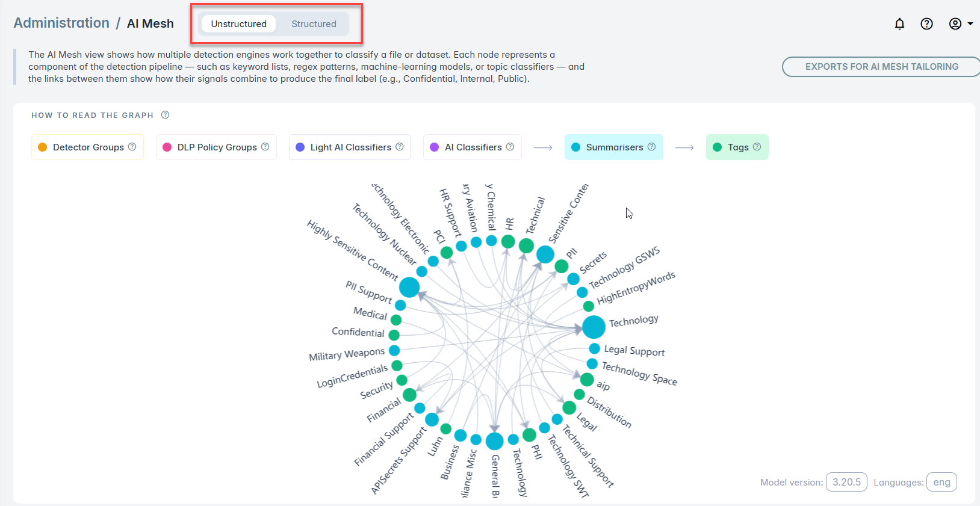This screenshot has width=980, height=506.
Task: Open the eng languages selector
Action: click(941, 482)
